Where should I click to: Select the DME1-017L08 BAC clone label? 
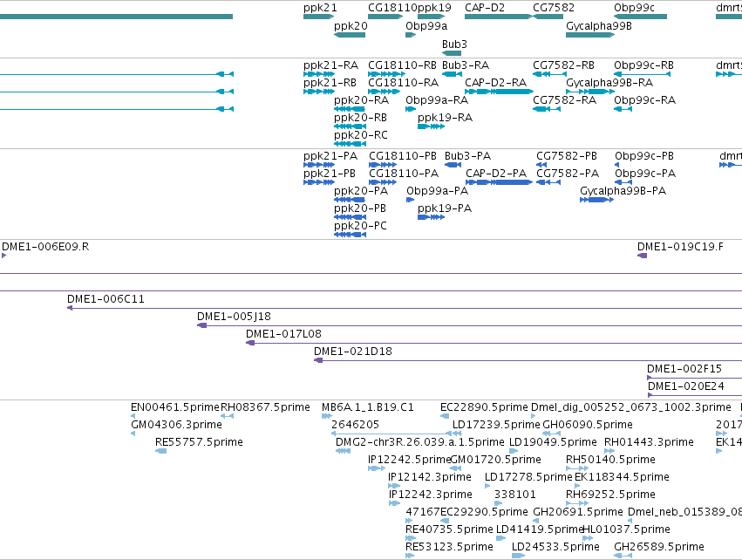[x=283, y=334]
